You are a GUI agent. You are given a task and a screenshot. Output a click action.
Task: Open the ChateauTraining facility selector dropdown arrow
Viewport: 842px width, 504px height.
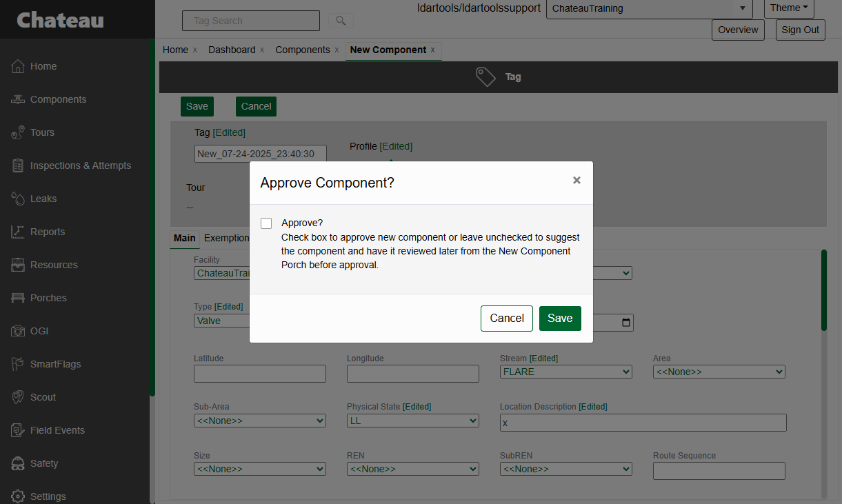(x=742, y=8)
